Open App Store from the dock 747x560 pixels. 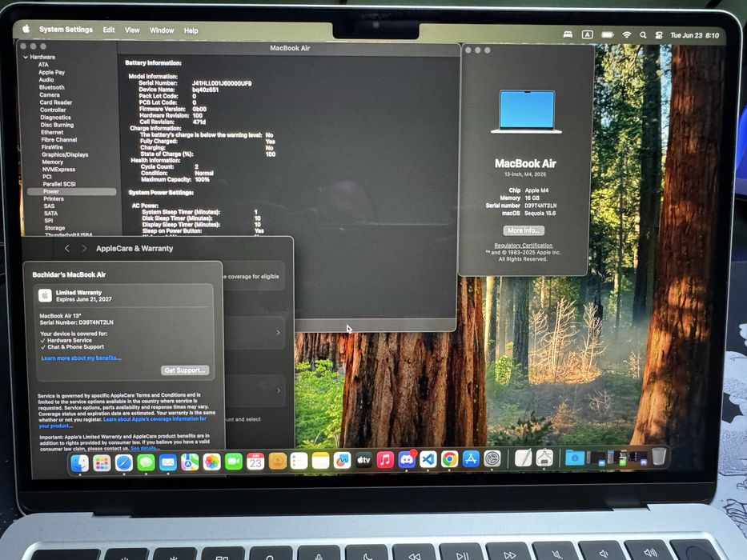point(471,459)
